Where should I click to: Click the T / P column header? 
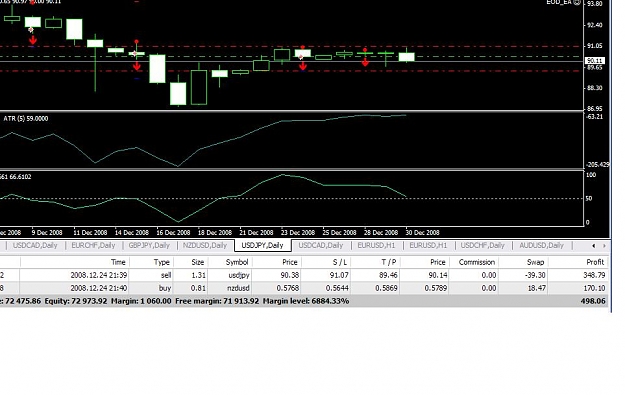coord(389,262)
